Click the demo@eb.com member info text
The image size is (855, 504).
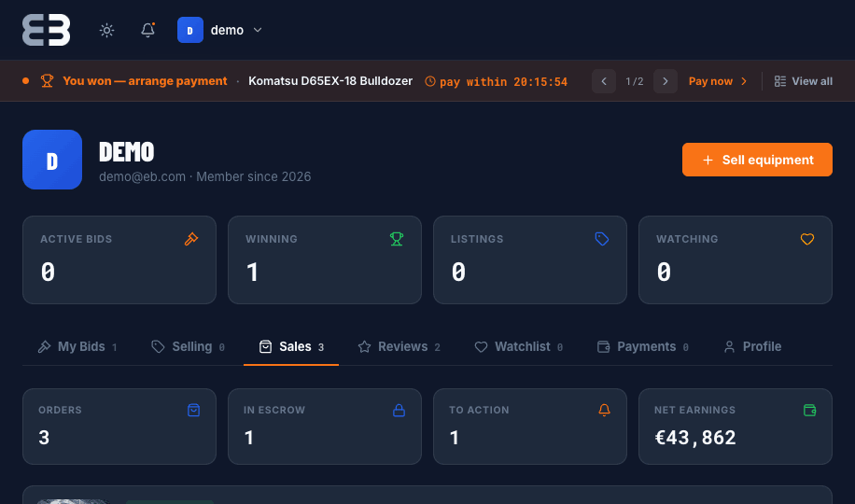pos(205,176)
